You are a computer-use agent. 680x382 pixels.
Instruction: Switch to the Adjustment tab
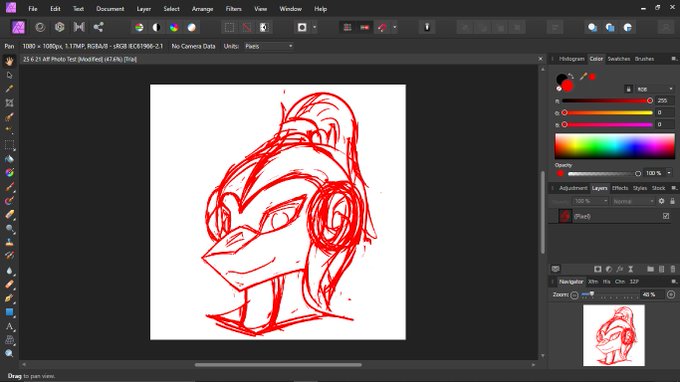coord(573,188)
